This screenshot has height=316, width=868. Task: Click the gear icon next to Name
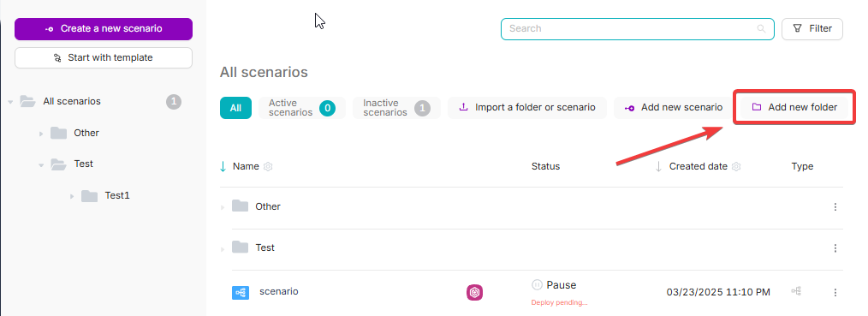[x=269, y=167]
